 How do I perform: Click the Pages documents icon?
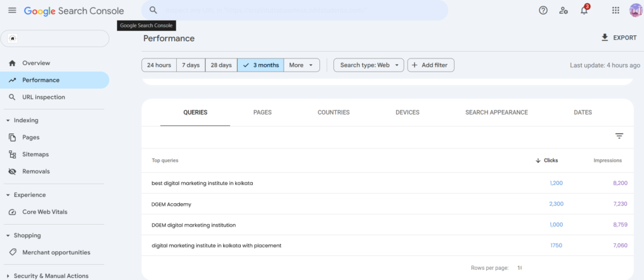click(x=13, y=137)
